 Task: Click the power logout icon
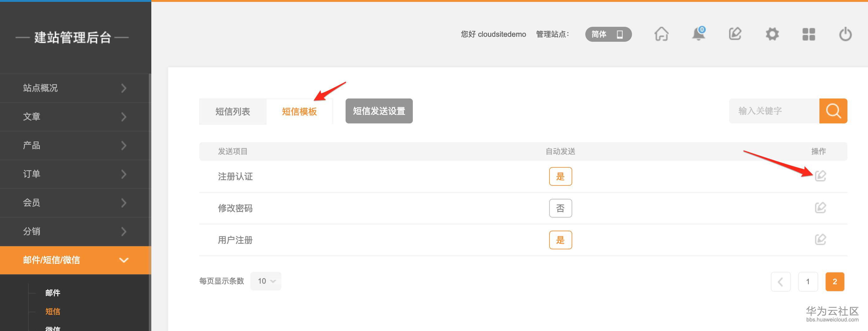tap(845, 34)
